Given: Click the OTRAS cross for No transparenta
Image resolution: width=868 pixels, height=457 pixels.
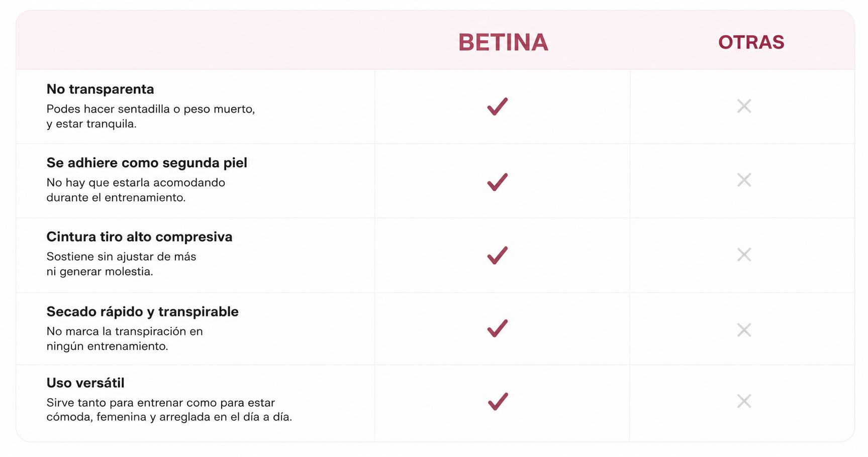Looking at the screenshot, I should pyautogui.click(x=744, y=106).
